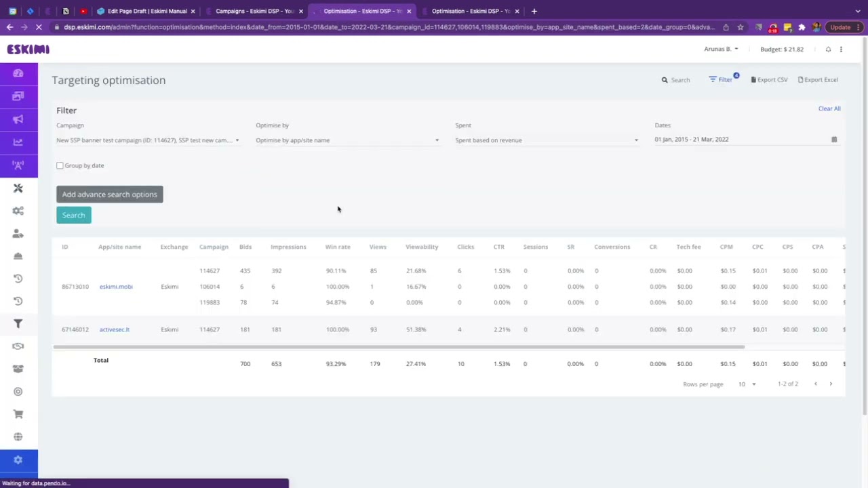Select the Campaigns icon in the sidebar

point(18,96)
